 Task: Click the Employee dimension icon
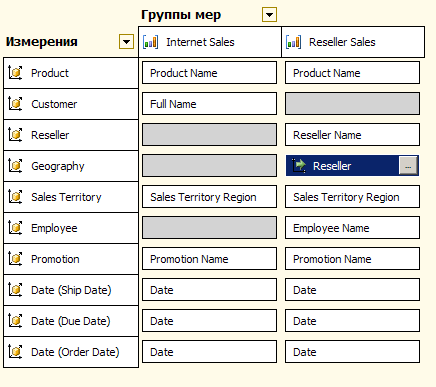[15, 228]
